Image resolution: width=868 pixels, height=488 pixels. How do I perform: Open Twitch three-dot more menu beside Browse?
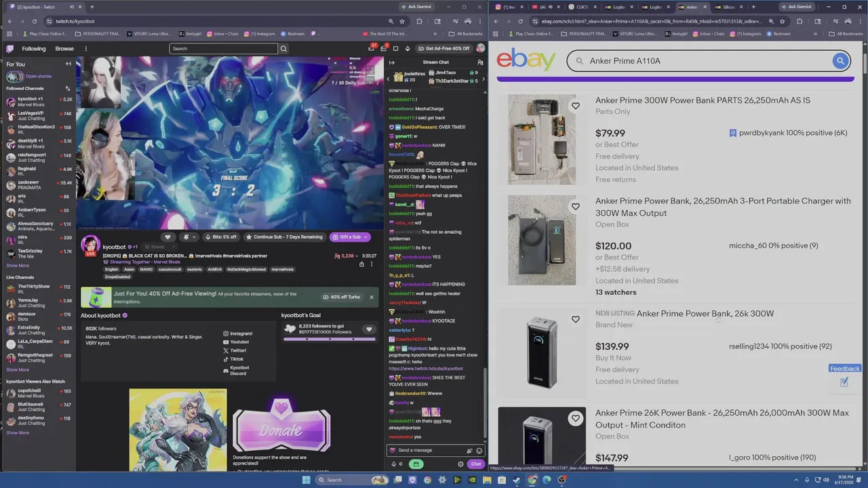pyautogui.click(x=85, y=49)
